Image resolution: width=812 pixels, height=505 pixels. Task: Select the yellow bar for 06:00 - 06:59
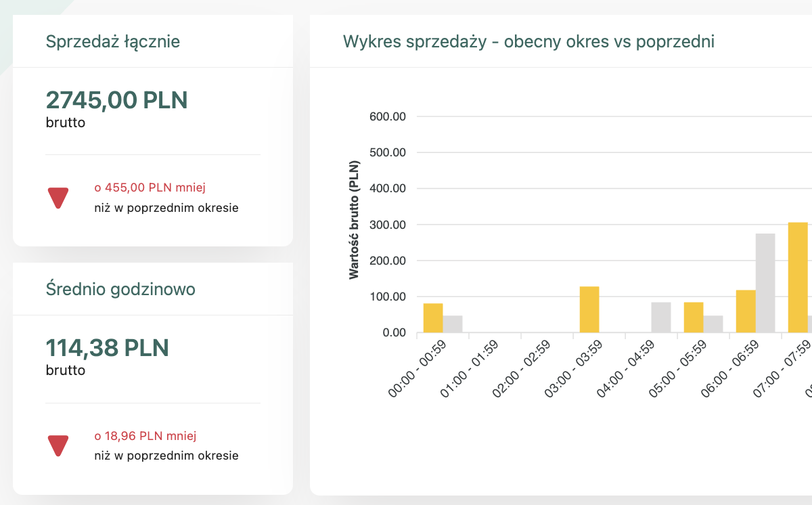tap(746, 311)
